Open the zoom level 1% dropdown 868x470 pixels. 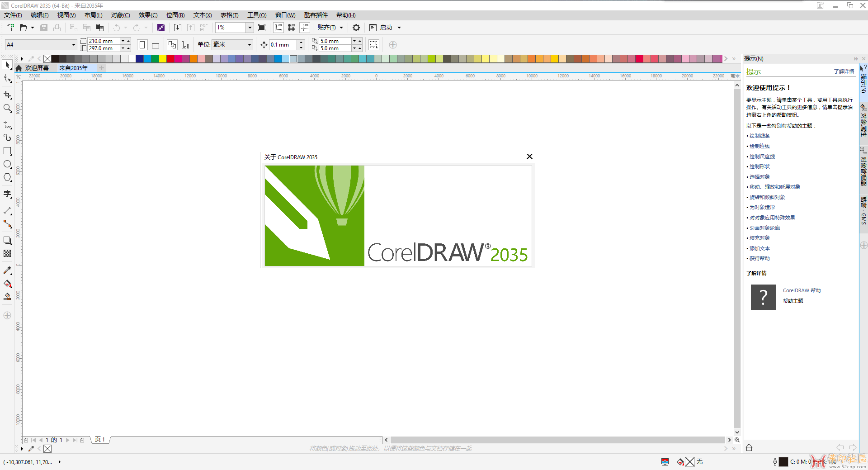pyautogui.click(x=250, y=28)
